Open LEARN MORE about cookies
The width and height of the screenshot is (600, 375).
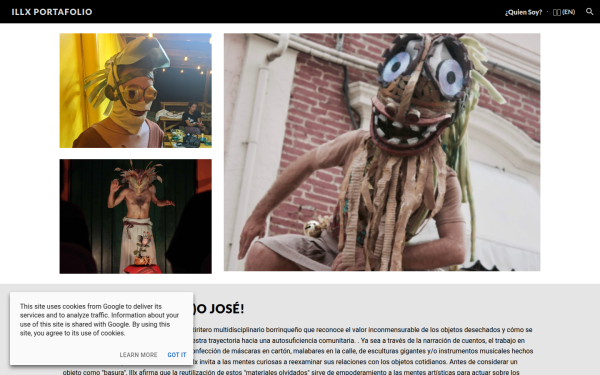pos(138,355)
